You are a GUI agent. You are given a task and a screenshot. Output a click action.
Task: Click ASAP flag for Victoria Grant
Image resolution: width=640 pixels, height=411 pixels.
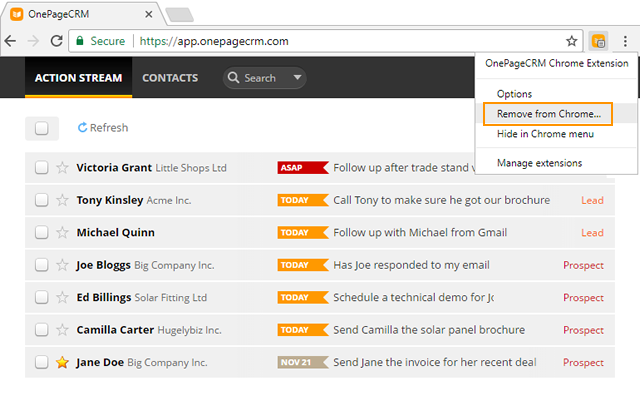(303, 168)
